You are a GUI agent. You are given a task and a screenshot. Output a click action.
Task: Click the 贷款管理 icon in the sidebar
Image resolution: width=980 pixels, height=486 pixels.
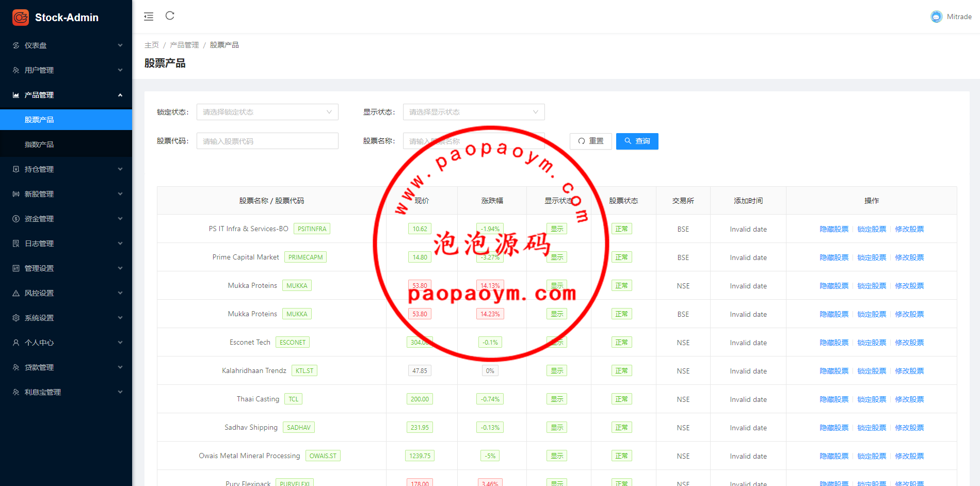[x=16, y=367]
